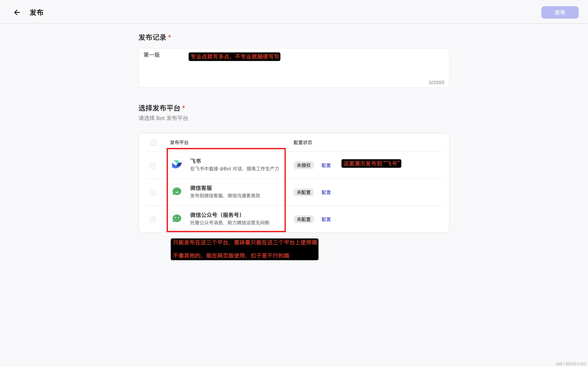Viewport: 588px width, 367px height.
Task: Click the 未配置 status tag for 微信客服
Action: 304,192
